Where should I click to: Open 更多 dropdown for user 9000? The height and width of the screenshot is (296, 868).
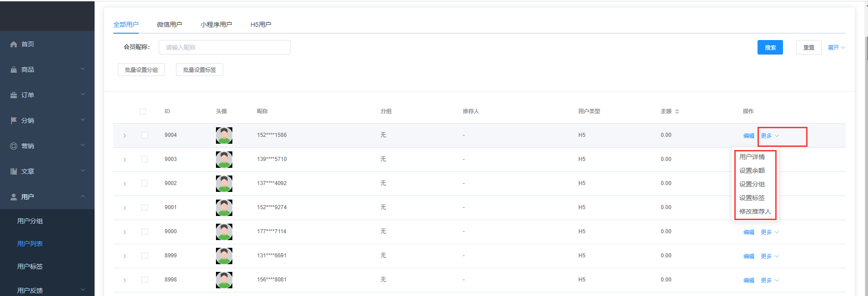(x=770, y=232)
